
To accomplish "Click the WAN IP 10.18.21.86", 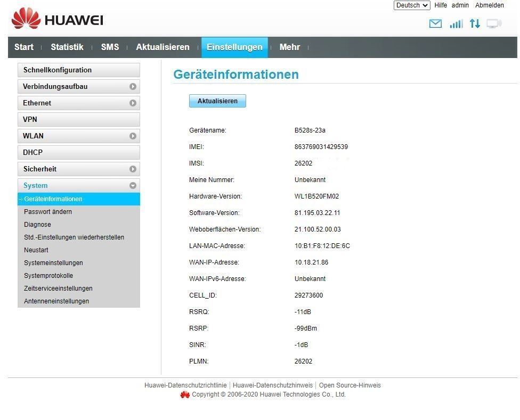I will point(311,262).
